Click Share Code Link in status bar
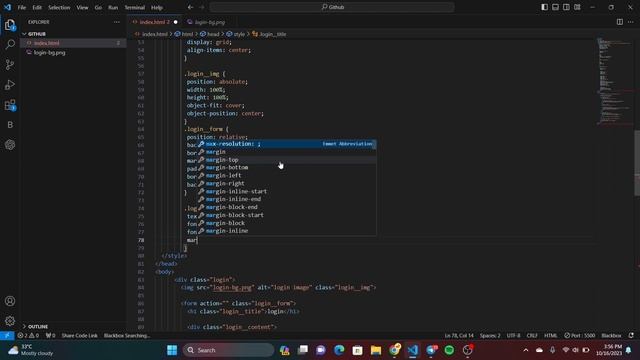 79,336
